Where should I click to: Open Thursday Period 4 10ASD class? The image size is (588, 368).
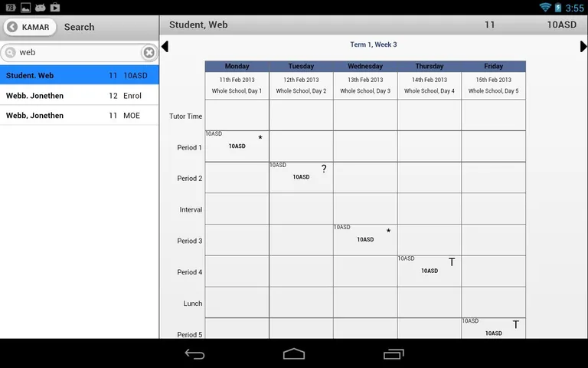[x=430, y=271]
